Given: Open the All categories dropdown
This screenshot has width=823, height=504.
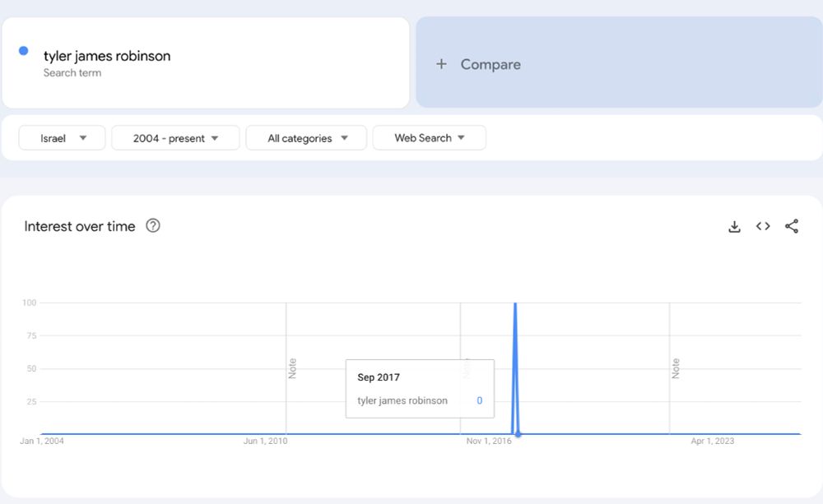Looking at the screenshot, I should pyautogui.click(x=305, y=137).
